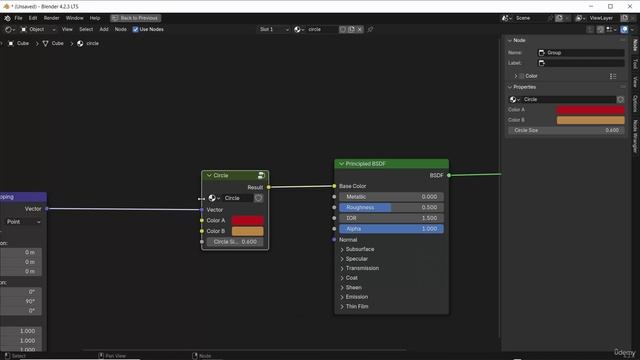The width and height of the screenshot is (640, 360).
Task: Click the Scene browse icon
Action: [507, 18]
